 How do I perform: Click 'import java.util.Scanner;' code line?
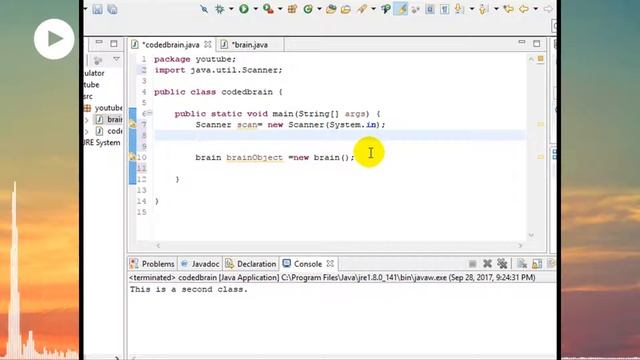pos(218,70)
